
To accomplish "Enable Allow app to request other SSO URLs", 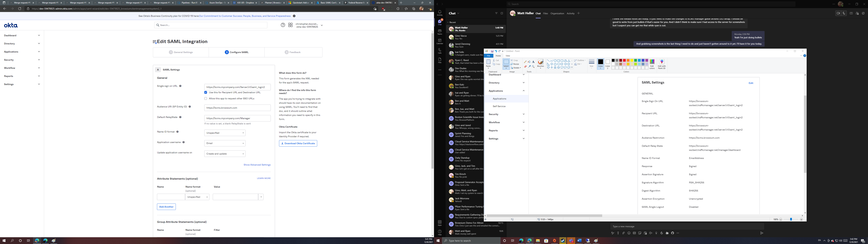I will click(205, 98).
